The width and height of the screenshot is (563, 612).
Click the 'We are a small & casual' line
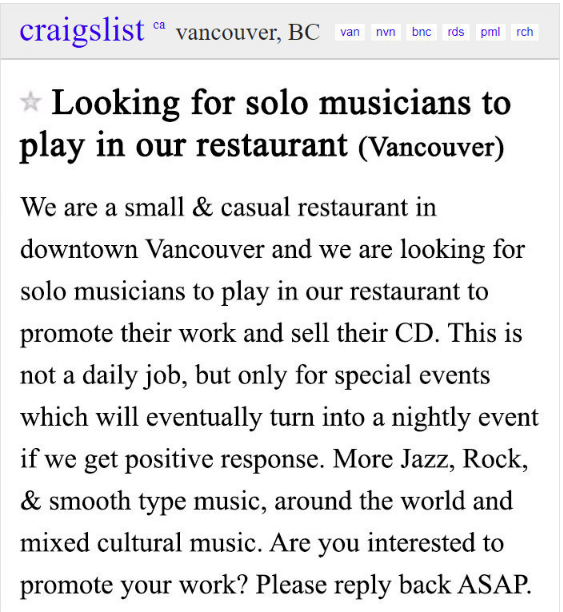228,207
